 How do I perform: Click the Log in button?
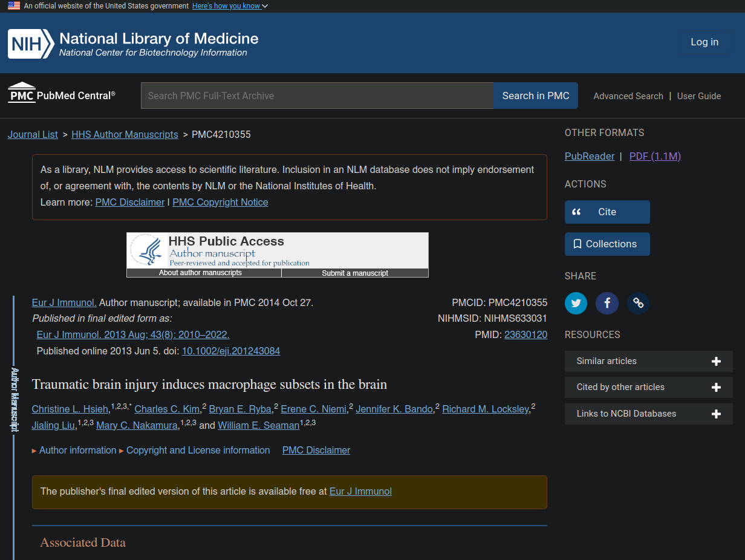(704, 42)
